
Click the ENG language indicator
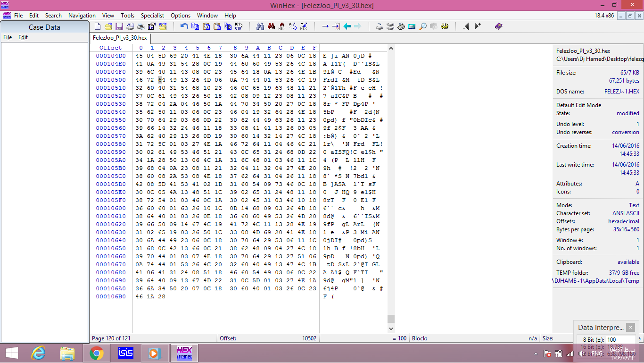(x=597, y=354)
